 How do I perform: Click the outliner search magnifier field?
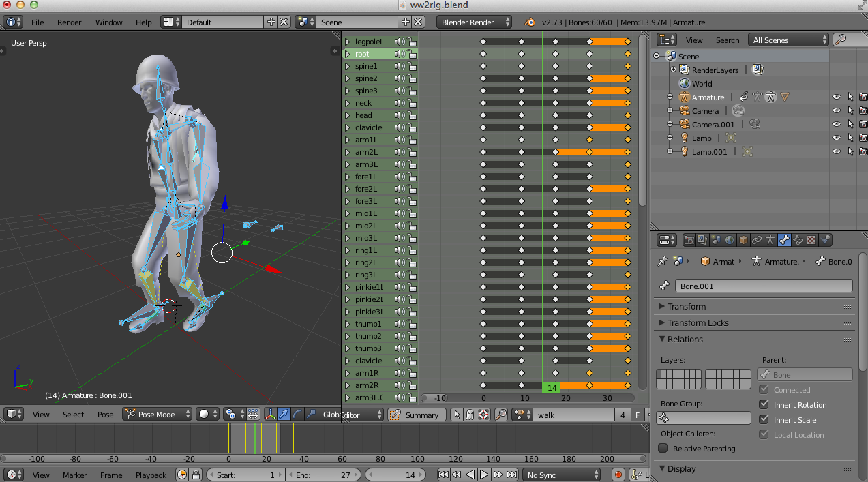850,40
